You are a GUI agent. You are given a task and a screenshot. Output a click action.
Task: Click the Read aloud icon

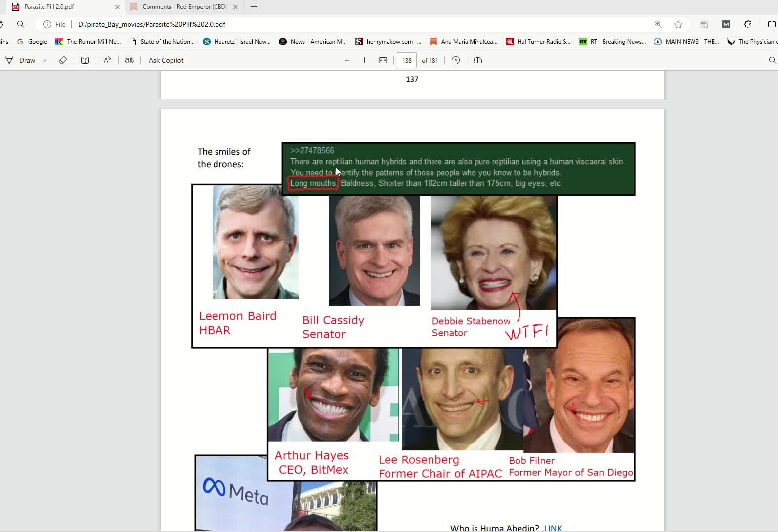tap(107, 60)
